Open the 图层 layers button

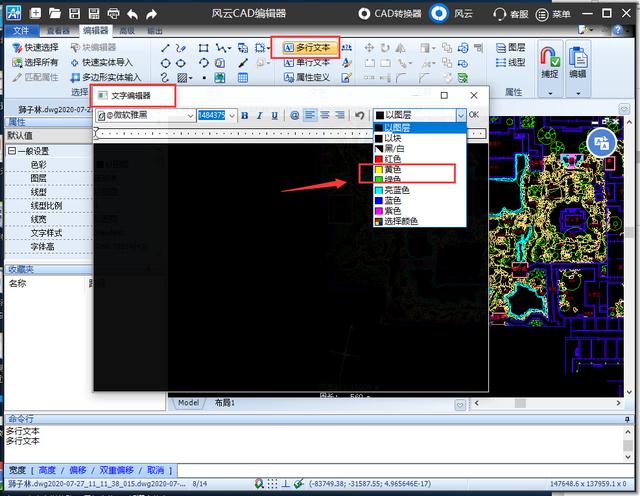[511, 48]
